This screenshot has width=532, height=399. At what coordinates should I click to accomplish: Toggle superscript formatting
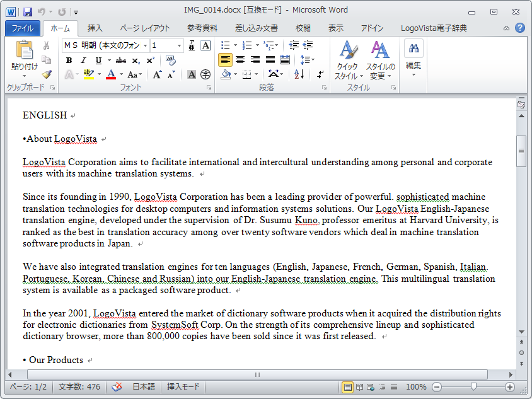(x=150, y=61)
